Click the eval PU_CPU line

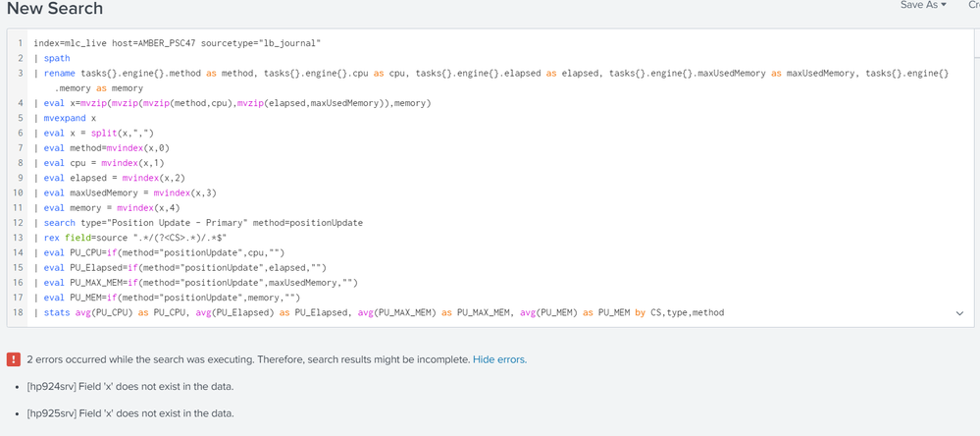(x=159, y=252)
